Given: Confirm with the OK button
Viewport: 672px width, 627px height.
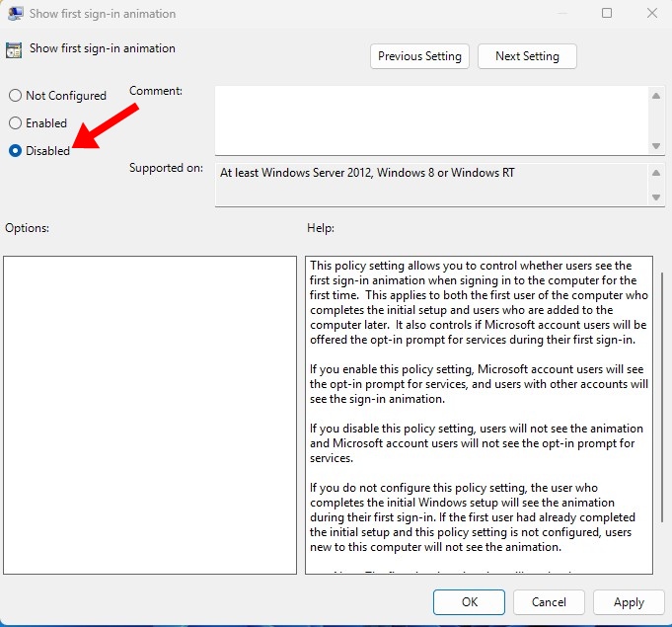Looking at the screenshot, I should coord(470,601).
